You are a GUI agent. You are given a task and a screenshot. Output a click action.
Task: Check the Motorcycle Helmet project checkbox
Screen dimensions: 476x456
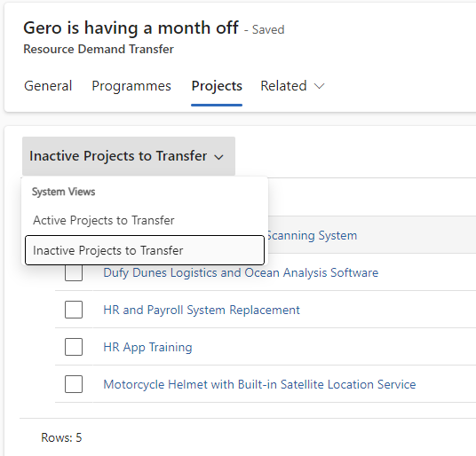(x=74, y=384)
